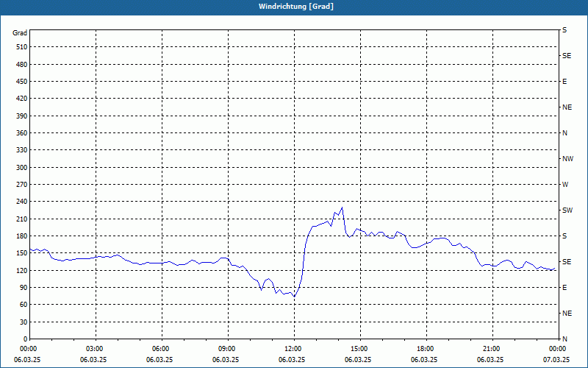
Task: Click the 'SW' compass direction label
Action: [567, 210]
